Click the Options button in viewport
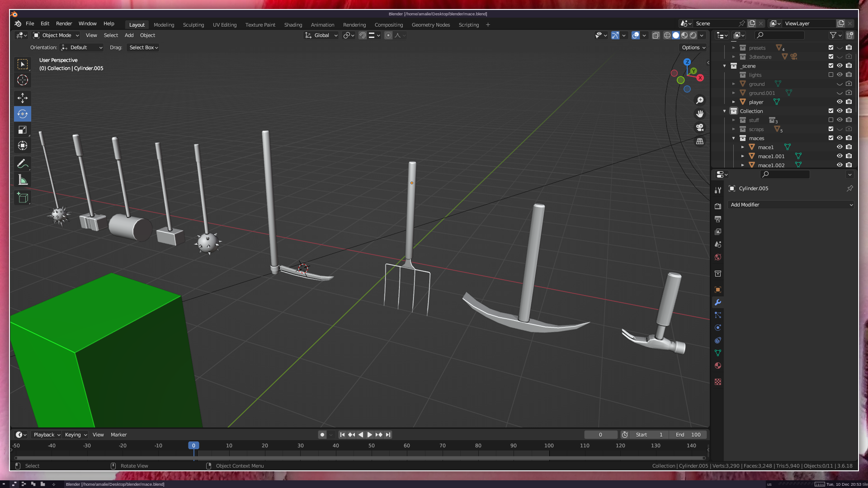The image size is (868, 488). tap(693, 47)
